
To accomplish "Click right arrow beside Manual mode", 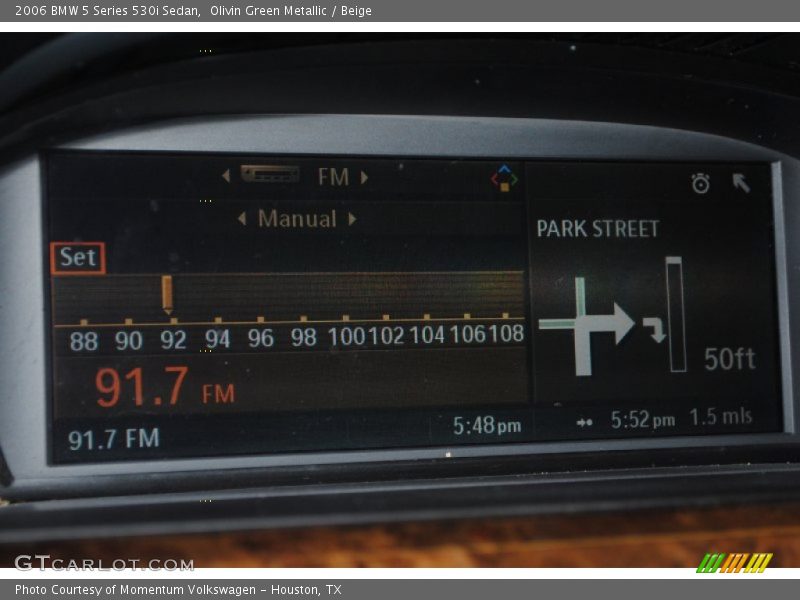I will click(x=352, y=219).
